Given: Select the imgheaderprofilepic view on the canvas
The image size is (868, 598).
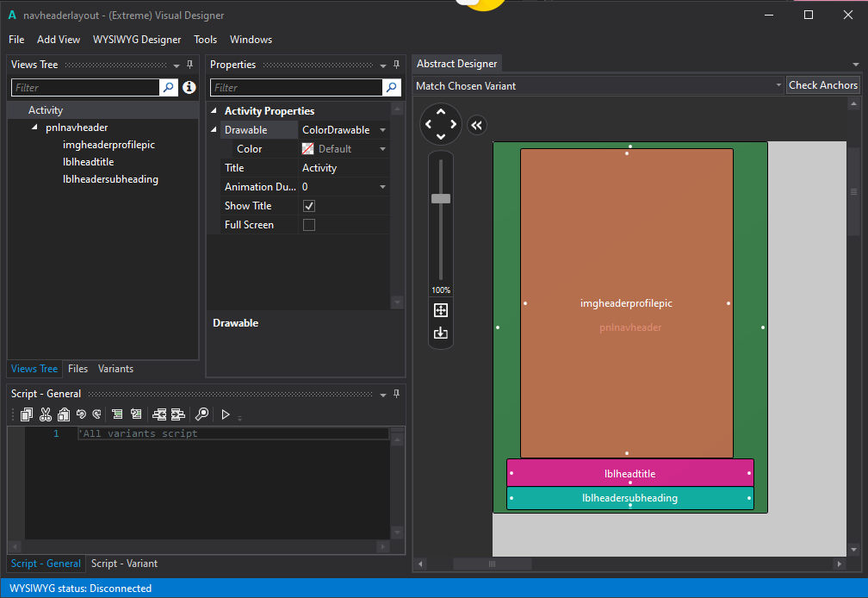Looking at the screenshot, I should (627, 302).
